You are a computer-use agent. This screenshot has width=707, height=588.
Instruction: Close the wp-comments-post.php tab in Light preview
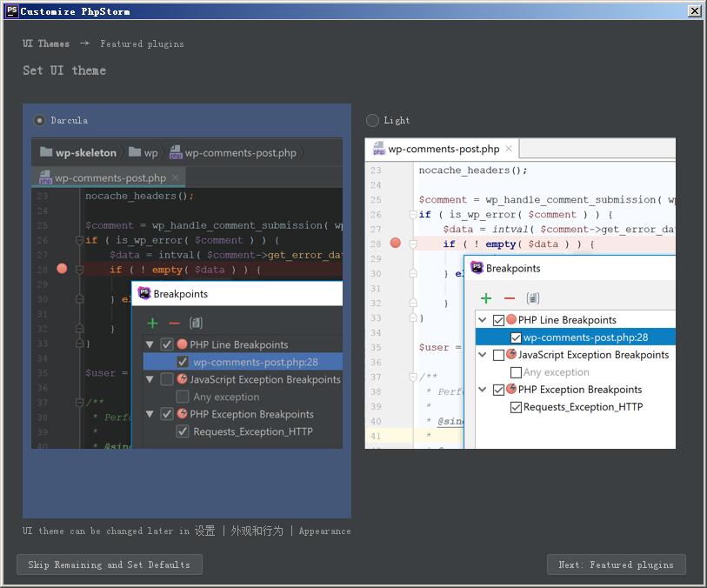point(509,149)
